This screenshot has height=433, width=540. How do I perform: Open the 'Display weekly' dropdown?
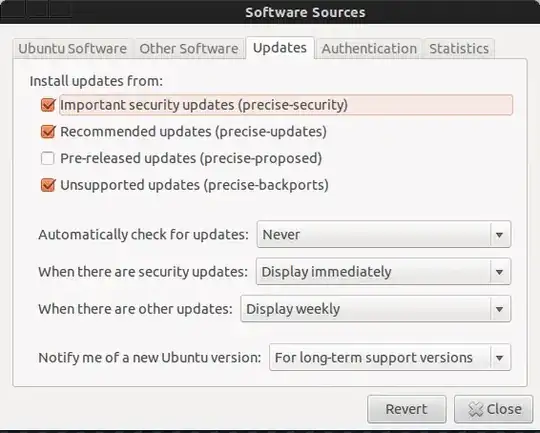point(376,309)
